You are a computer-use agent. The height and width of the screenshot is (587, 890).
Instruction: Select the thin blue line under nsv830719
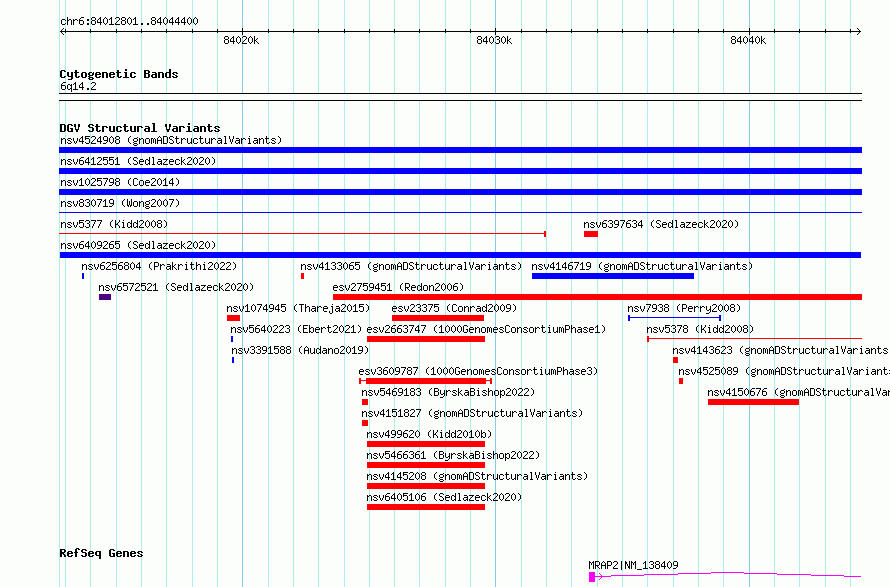click(460, 213)
